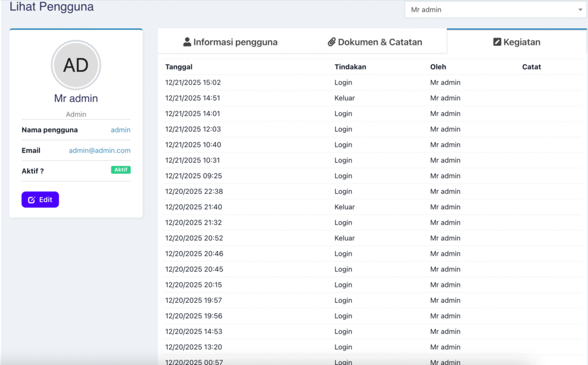Click the pencil-square icon on Kegiatan tab
The width and height of the screenshot is (588, 365).
[497, 42]
